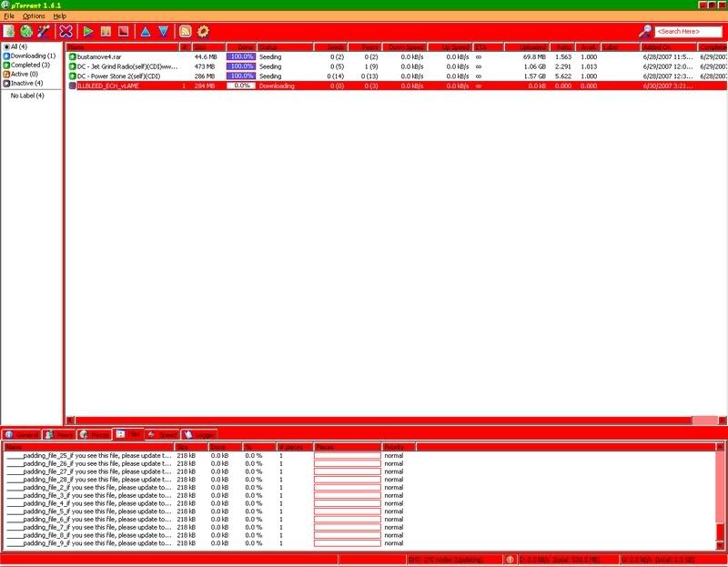Viewport: 728px width, 567px height.
Task: Click the Create New Torrent wand icon
Action: (44, 32)
